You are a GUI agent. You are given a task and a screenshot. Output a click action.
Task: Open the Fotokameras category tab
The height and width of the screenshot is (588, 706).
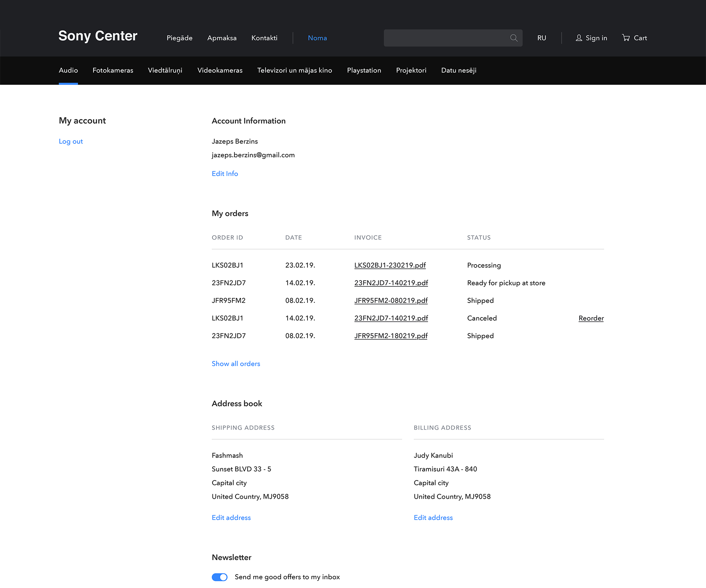point(113,70)
